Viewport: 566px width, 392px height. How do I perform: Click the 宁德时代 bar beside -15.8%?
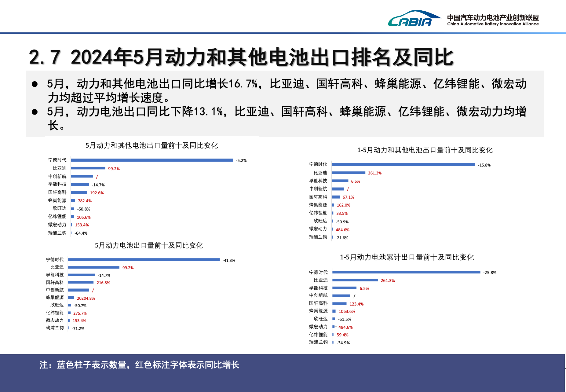point(404,164)
